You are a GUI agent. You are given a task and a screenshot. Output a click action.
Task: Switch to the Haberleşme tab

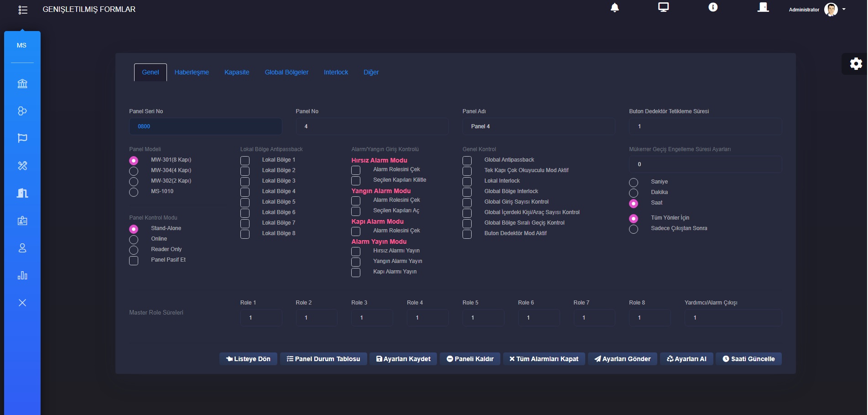point(192,72)
